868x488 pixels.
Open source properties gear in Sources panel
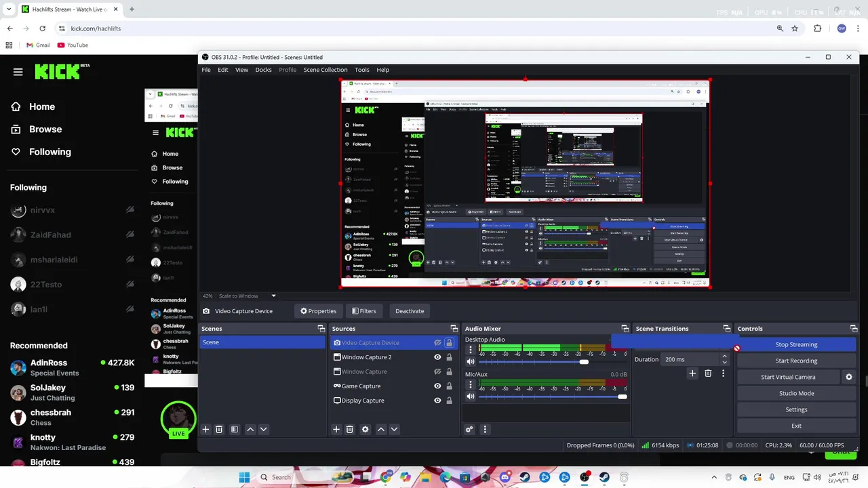tap(366, 429)
